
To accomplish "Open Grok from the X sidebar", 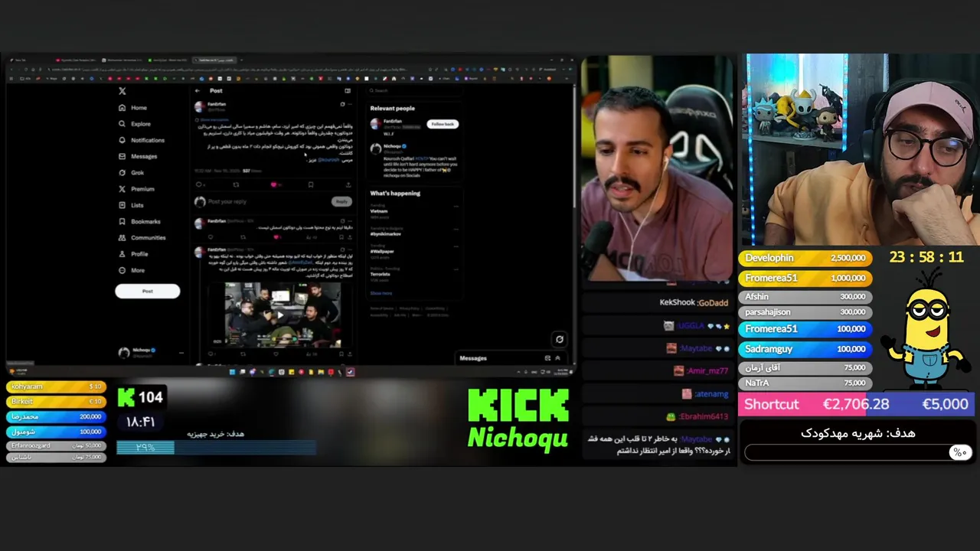I will 131,172.
